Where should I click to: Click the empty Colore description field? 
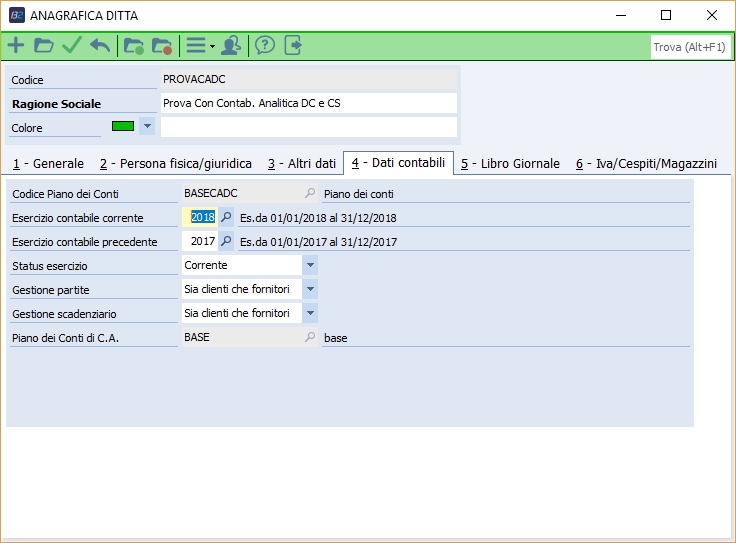(309, 127)
